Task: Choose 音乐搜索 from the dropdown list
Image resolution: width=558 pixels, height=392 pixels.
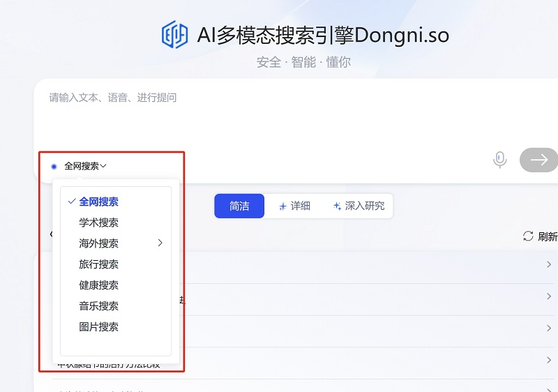Action: (x=98, y=306)
